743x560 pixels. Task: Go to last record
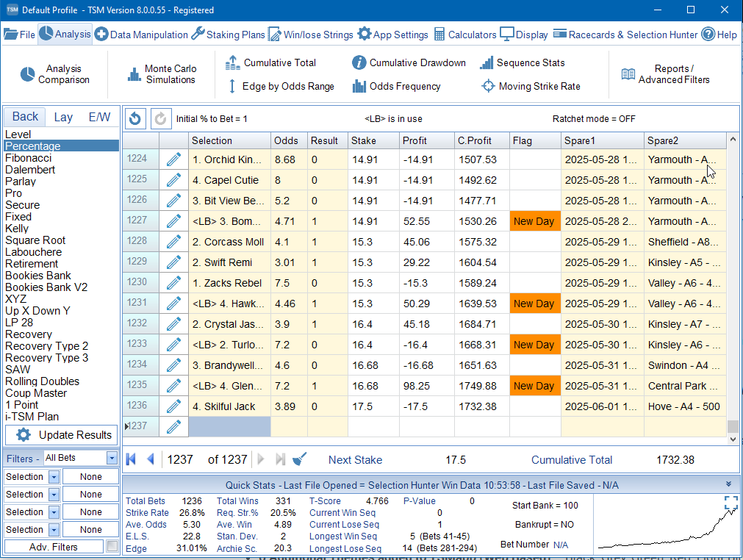pyautogui.click(x=281, y=459)
